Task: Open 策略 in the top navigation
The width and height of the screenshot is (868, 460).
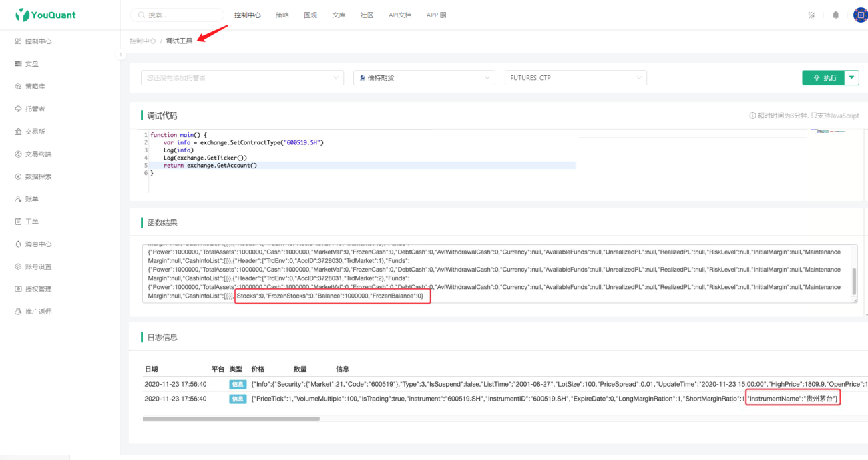Action: click(x=282, y=15)
